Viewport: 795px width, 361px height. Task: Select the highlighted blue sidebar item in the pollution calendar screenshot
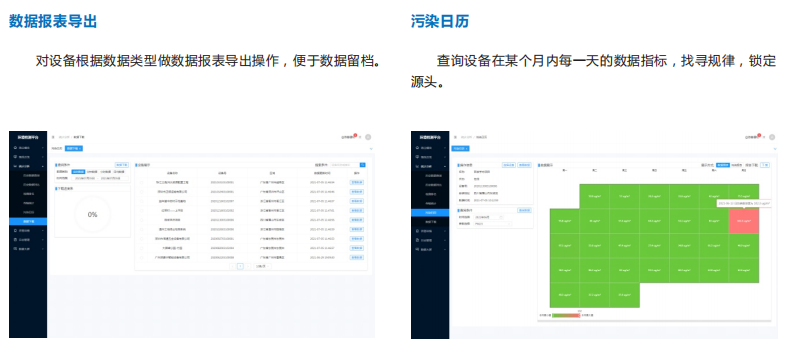[430, 212]
